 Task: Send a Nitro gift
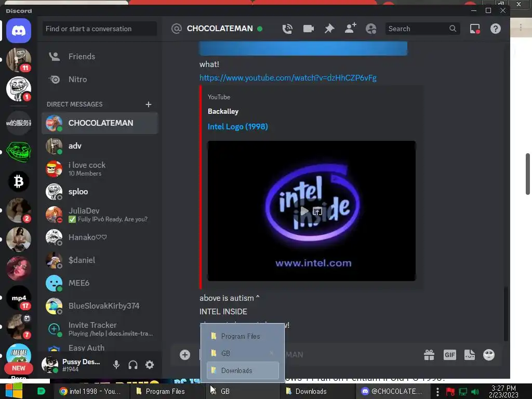(429, 355)
